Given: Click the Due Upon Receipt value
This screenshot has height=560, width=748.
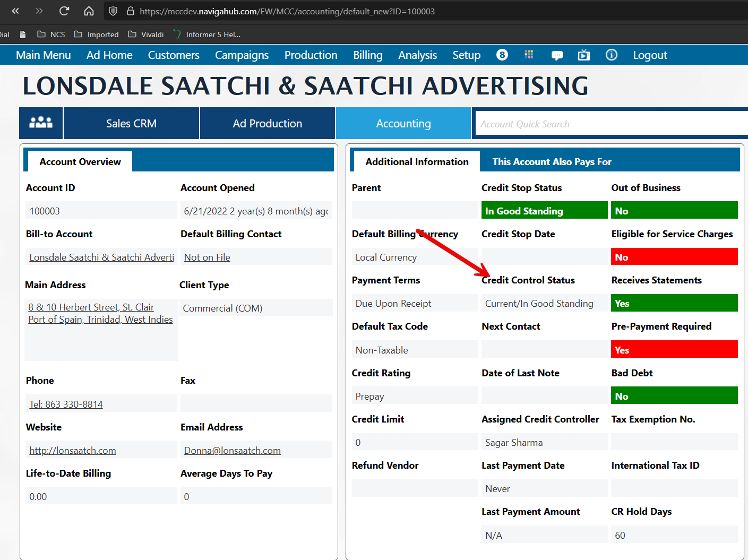Looking at the screenshot, I should coord(415,304).
